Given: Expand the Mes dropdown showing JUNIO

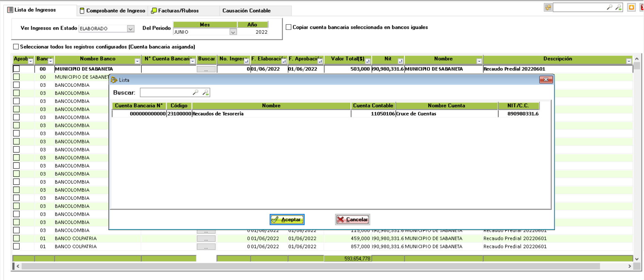Looking at the screenshot, I should pyautogui.click(x=233, y=32).
